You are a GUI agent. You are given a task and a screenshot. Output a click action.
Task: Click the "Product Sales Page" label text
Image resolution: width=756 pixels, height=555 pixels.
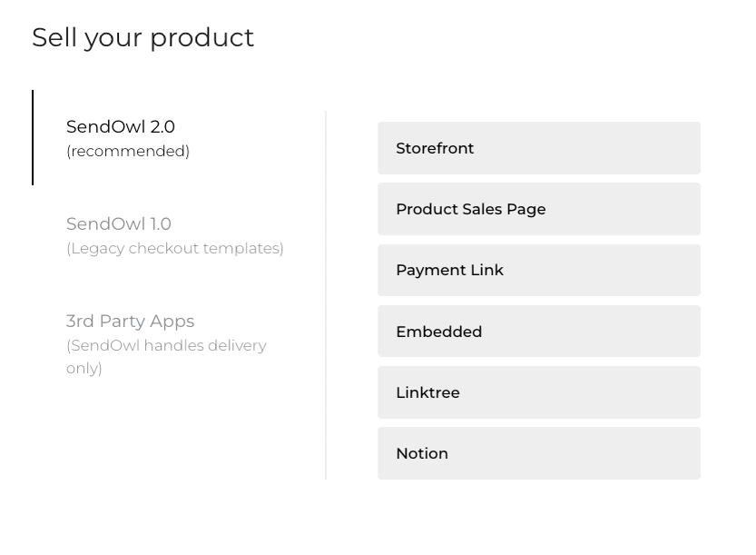click(470, 209)
